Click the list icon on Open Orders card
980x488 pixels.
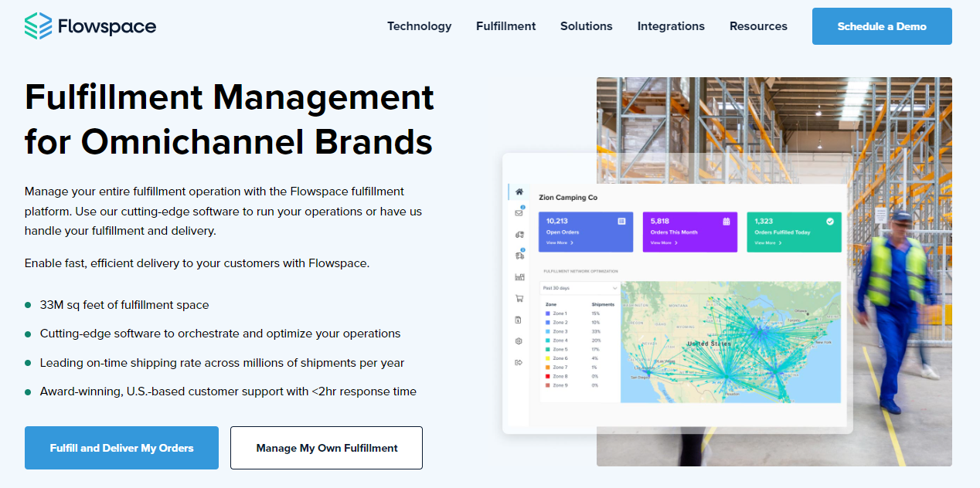621,222
